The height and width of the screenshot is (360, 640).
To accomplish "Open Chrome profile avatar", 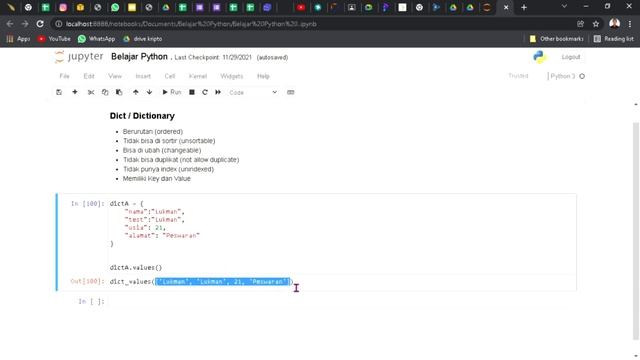I will pos(614,24).
